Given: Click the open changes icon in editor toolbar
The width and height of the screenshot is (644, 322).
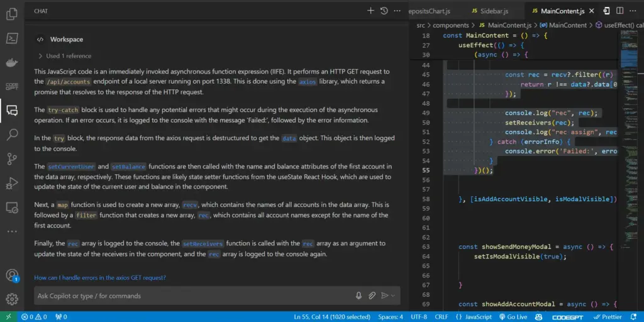Looking at the screenshot, I should tap(607, 11).
